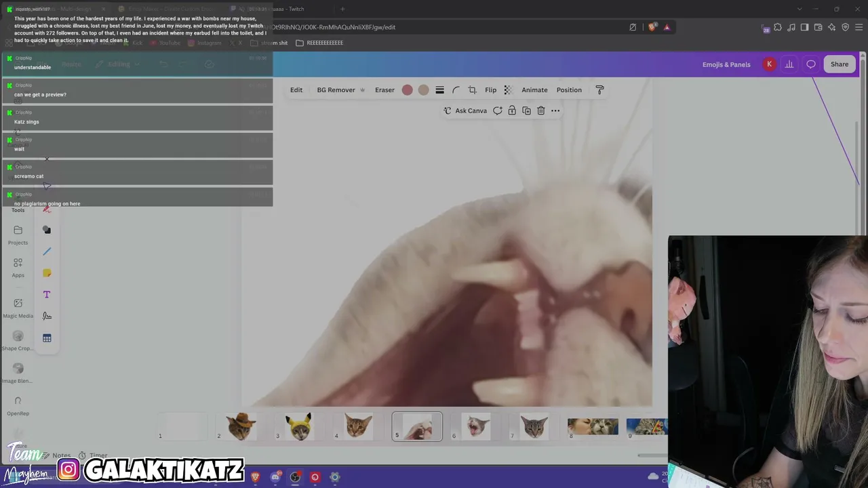
Task: Flip the selected image
Action: pos(490,90)
